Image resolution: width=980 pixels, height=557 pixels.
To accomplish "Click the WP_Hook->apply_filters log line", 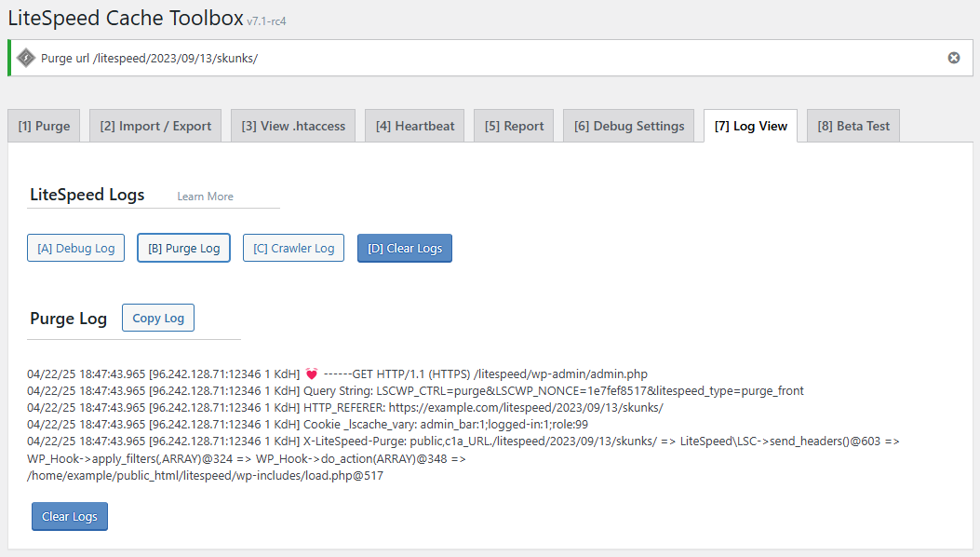I will coord(247,459).
